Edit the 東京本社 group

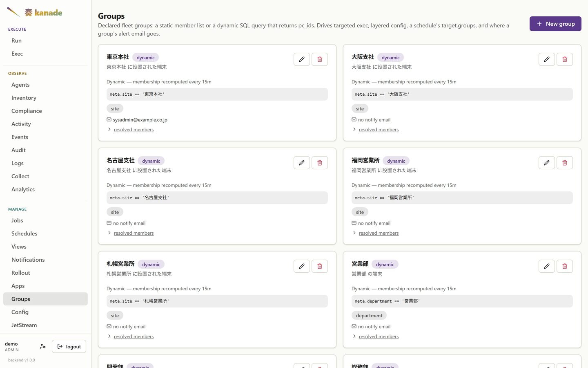point(302,59)
